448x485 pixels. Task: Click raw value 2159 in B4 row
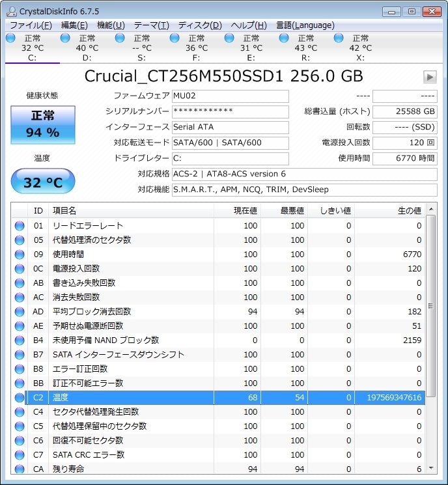(412, 340)
